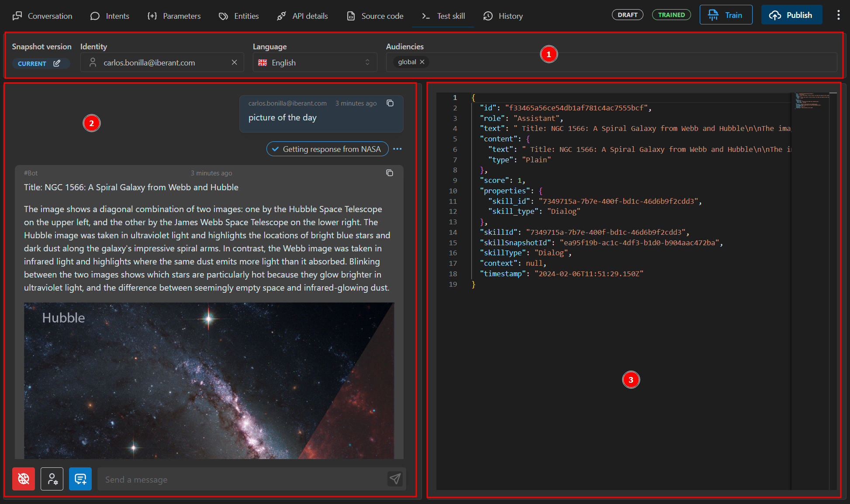The width and height of the screenshot is (850, 504).
Task: Click the JSON line with "skillSnapshotId"
Action: tap(601, 243)
